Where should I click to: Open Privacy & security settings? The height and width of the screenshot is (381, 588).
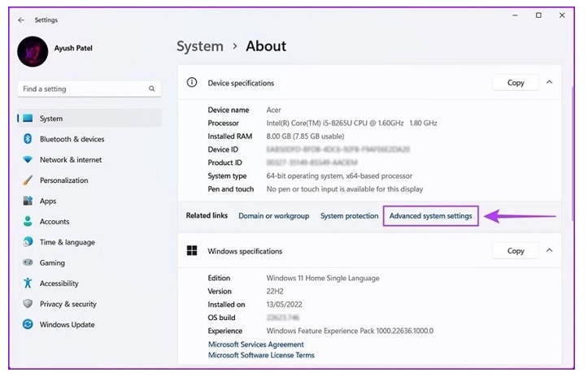point(68,304)
